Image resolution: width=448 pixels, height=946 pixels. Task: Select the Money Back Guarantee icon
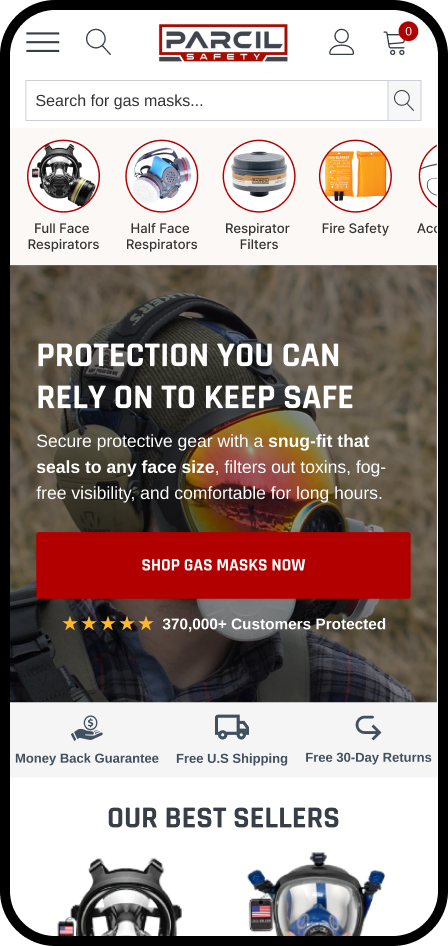coord(87,728)
